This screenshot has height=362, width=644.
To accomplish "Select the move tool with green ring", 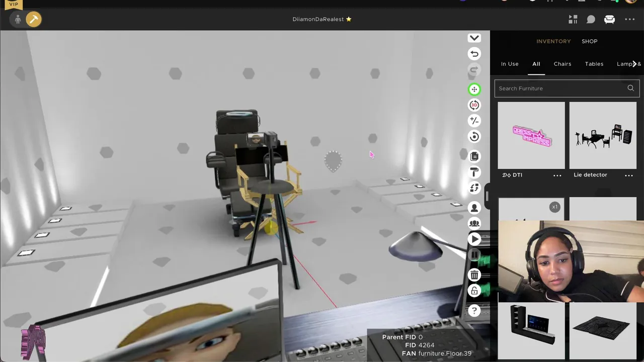I will [474, 89].
